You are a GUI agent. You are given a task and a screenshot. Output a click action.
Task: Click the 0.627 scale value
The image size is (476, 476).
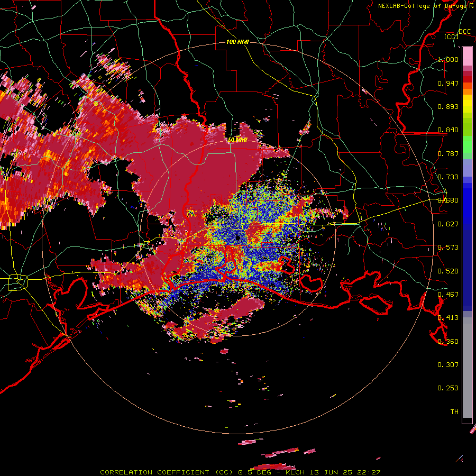pyautogui.click(x=448, y=224)
